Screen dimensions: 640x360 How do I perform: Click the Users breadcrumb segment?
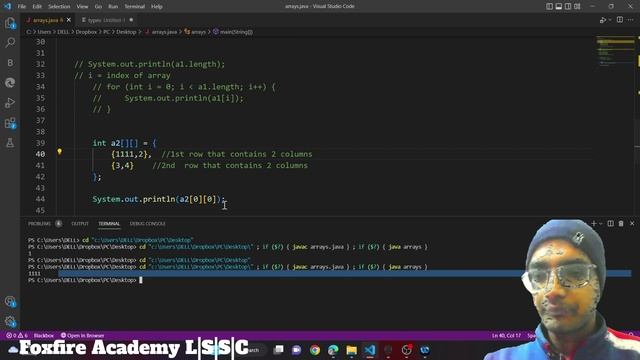click(x=44, y=32)
